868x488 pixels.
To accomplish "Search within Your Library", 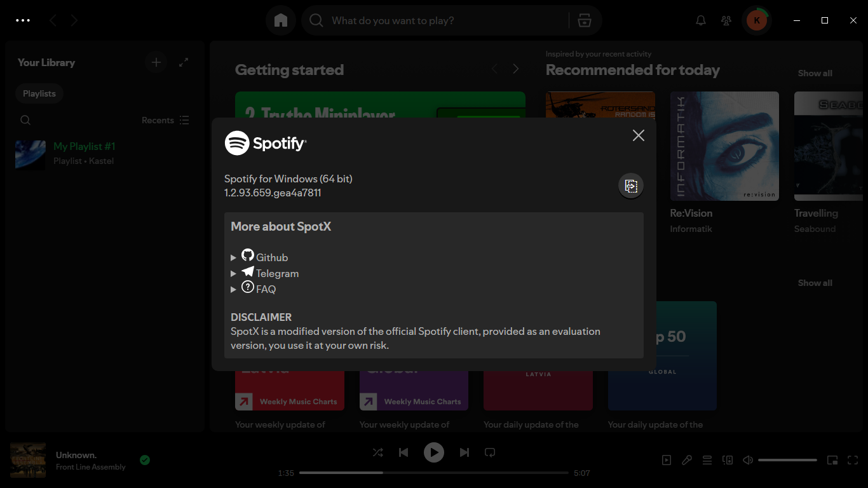I will 25,120.
